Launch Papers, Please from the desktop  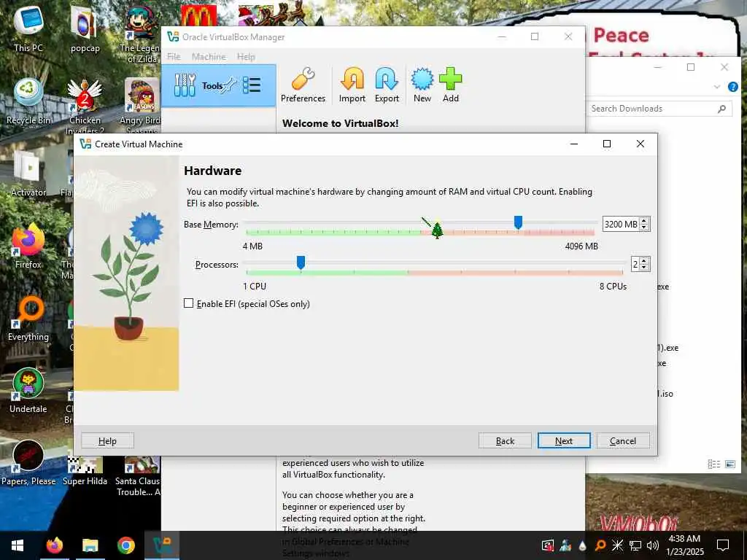coord(28,463)
